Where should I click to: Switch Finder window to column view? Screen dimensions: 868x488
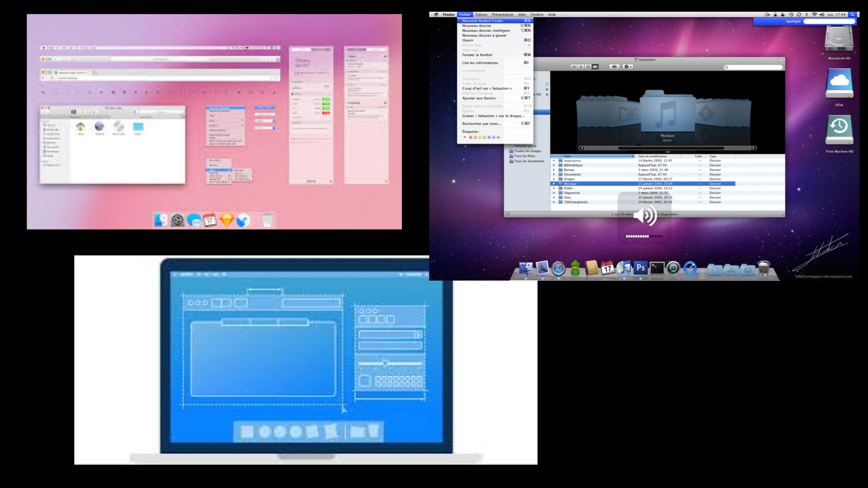pyautogui.click(x=588, y=67)
